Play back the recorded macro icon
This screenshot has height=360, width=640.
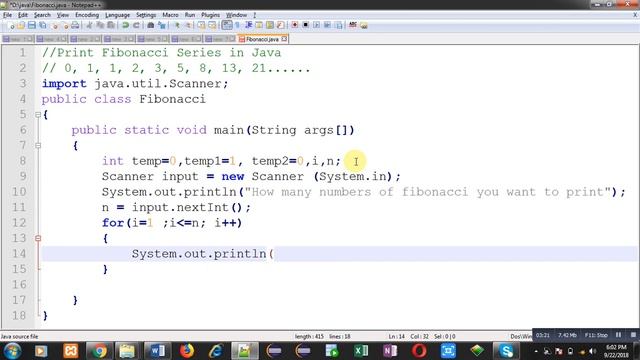[316, 25]
